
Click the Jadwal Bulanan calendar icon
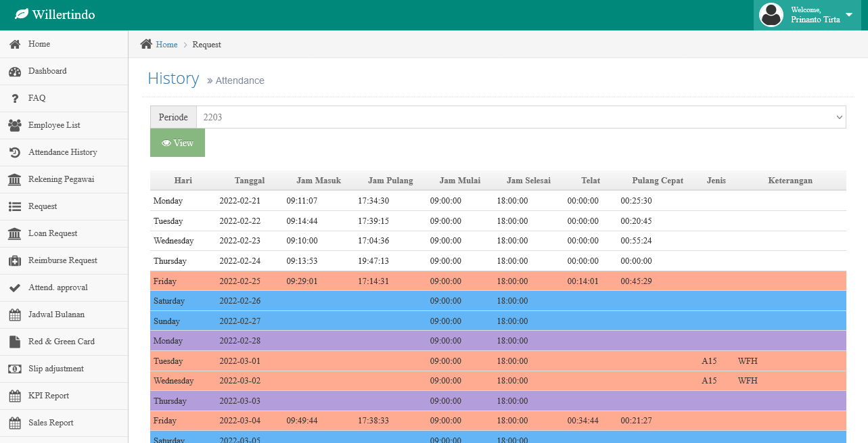click(14, 314)
